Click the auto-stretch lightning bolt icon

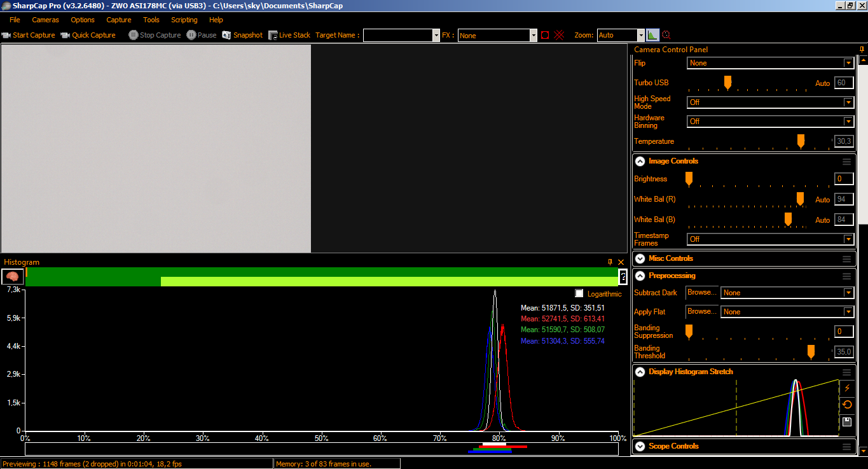pyautogui.click(x=847, y=388)
